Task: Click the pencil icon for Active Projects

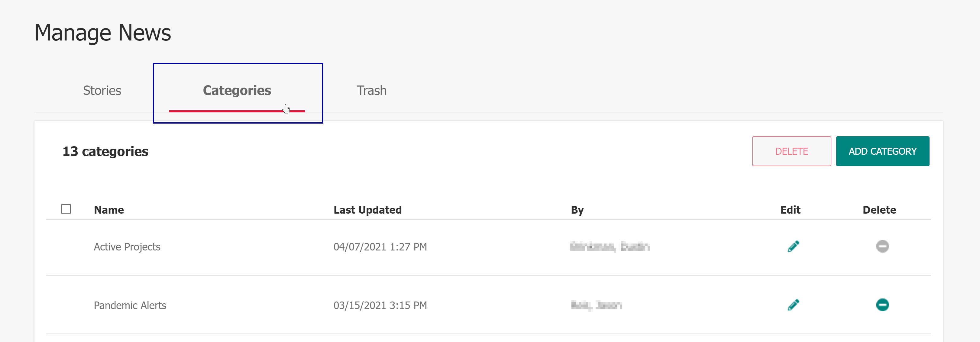Action: (793, 247)
